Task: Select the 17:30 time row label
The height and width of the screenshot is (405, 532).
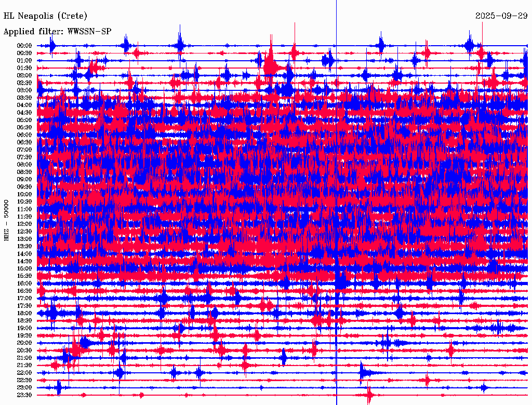Action: pos(24,306)
